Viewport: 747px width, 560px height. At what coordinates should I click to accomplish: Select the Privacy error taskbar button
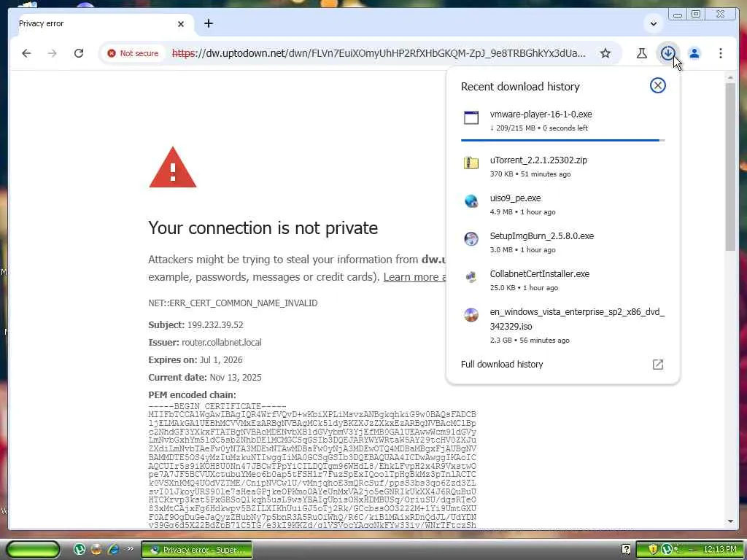[197, 550]
